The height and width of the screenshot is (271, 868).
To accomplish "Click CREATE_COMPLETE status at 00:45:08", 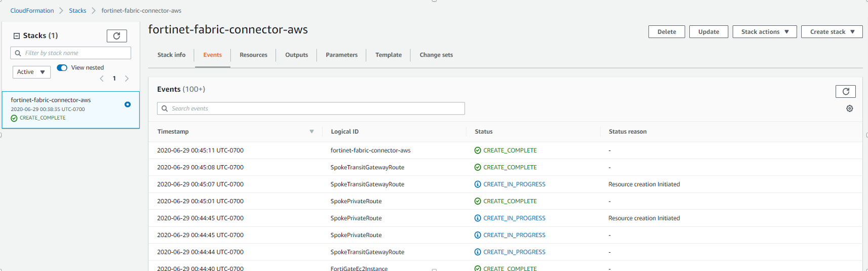I will coord(510,167).
